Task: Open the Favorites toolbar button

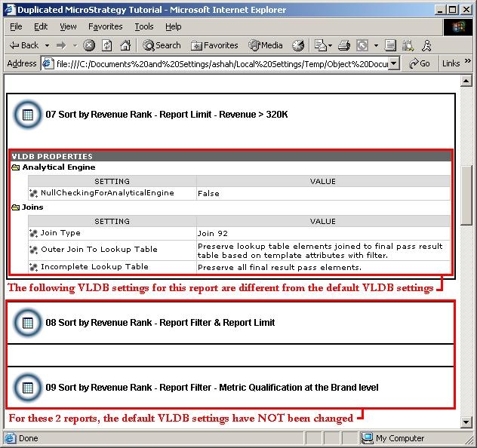Action: click(x=214, y=45)
